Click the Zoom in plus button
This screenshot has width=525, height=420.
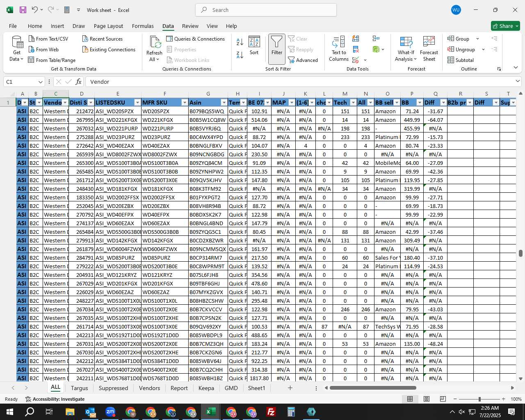(503, 399)
